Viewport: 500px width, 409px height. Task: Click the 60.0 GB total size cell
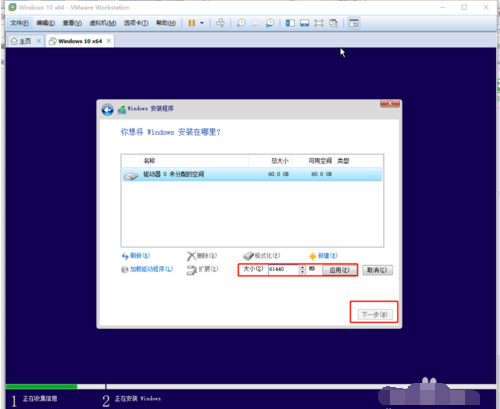(x=278, y=174)
